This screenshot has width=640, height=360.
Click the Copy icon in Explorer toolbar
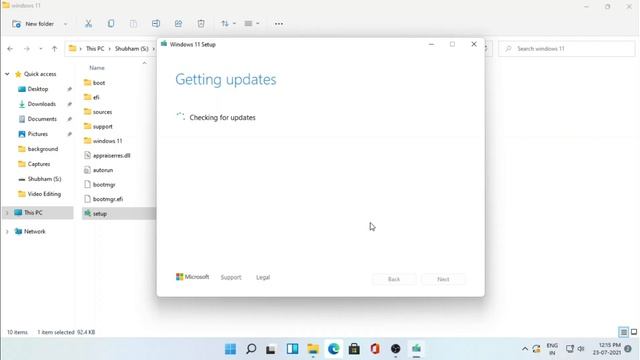111,24
